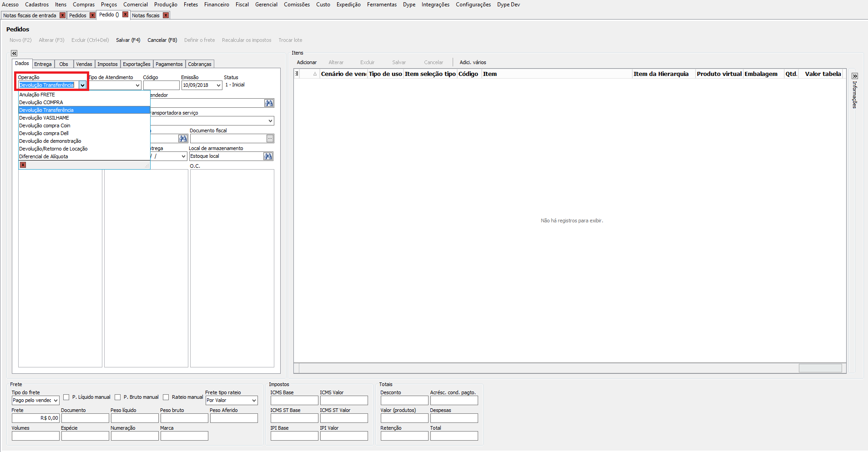This screenshot has width=868, height=452.
Task: Open the Emissão date picker dropdown
Action: [218, 85]
